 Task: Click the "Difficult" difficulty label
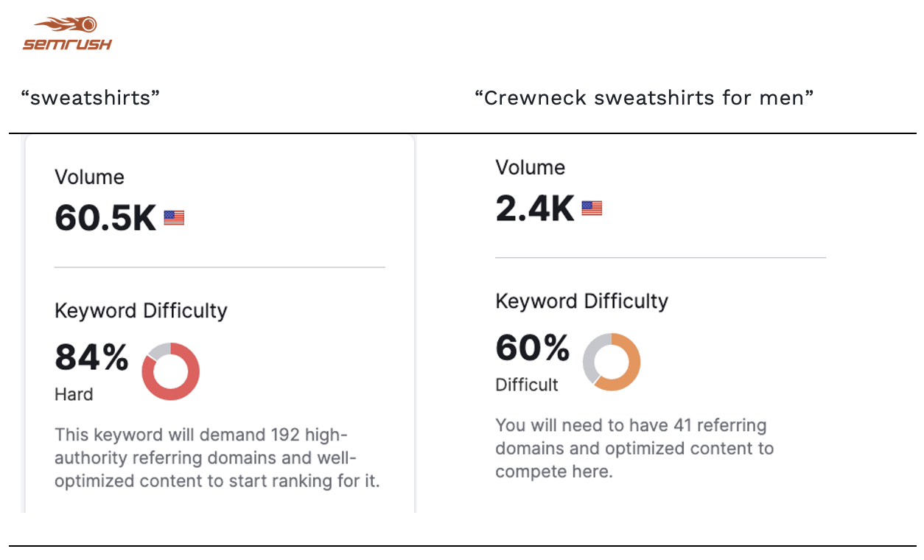coord(527,385)
